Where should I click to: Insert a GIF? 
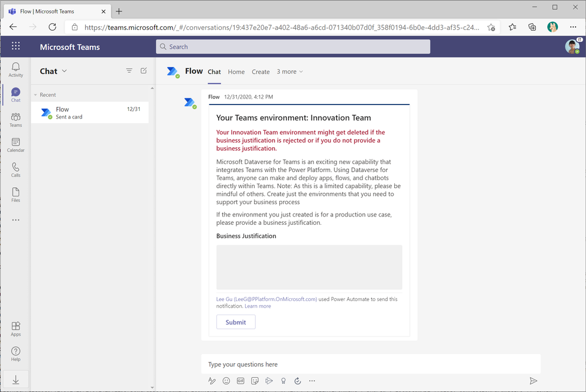[x=241, y=381]
